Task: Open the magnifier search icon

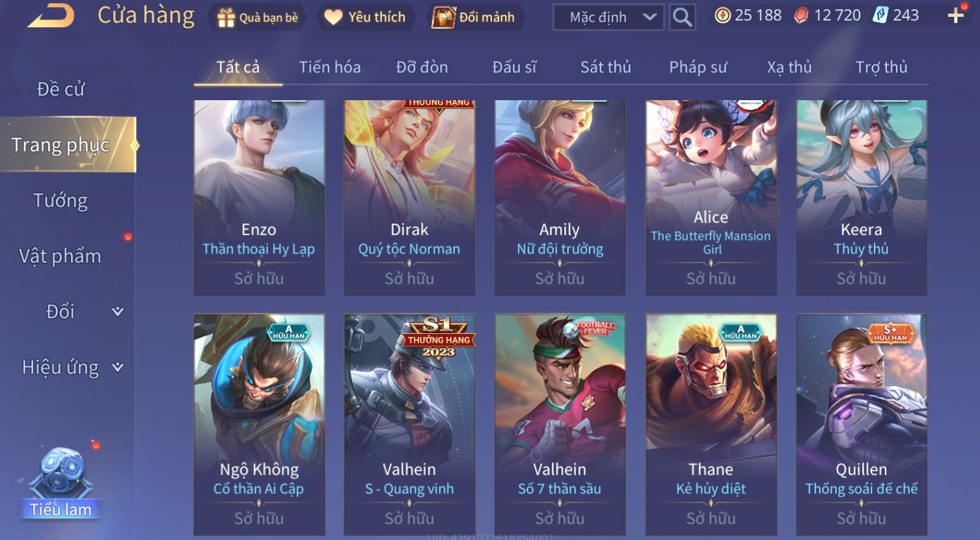Action: [682, 17]
